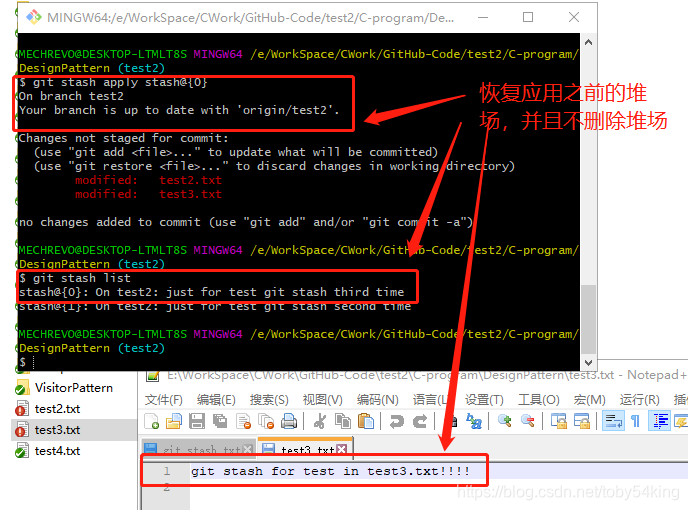Open the 搜索(S) menu
688x510 pixels.
coord(269,400)
